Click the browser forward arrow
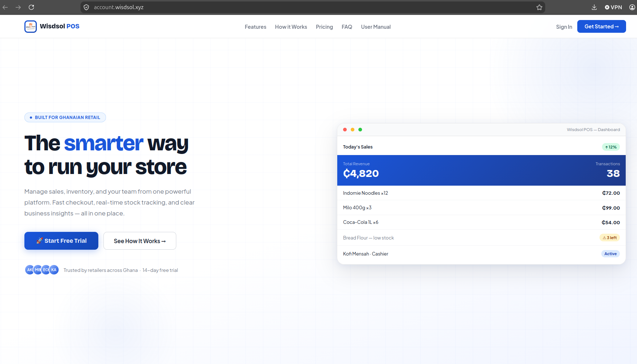The image size is (637, 364). pos(18,7)
